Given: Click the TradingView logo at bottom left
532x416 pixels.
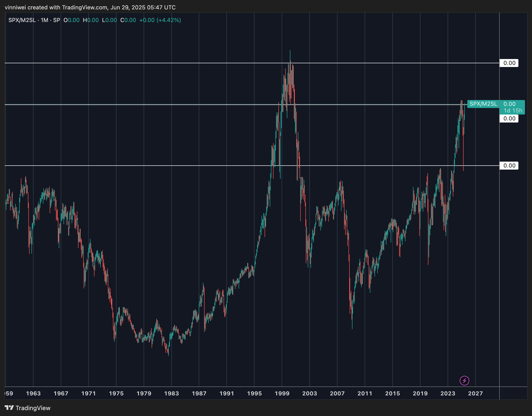Looking at the screenshot, I should coord(9,408).
